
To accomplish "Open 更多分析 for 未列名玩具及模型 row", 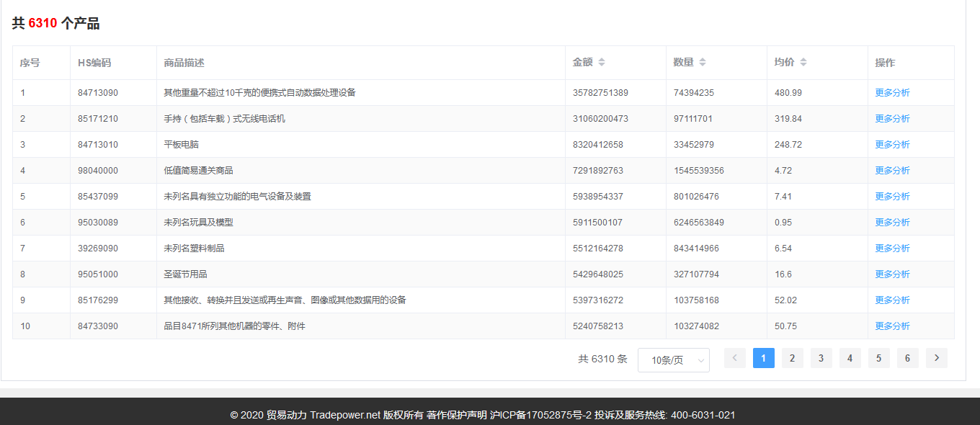I will (x=892, y=223).
